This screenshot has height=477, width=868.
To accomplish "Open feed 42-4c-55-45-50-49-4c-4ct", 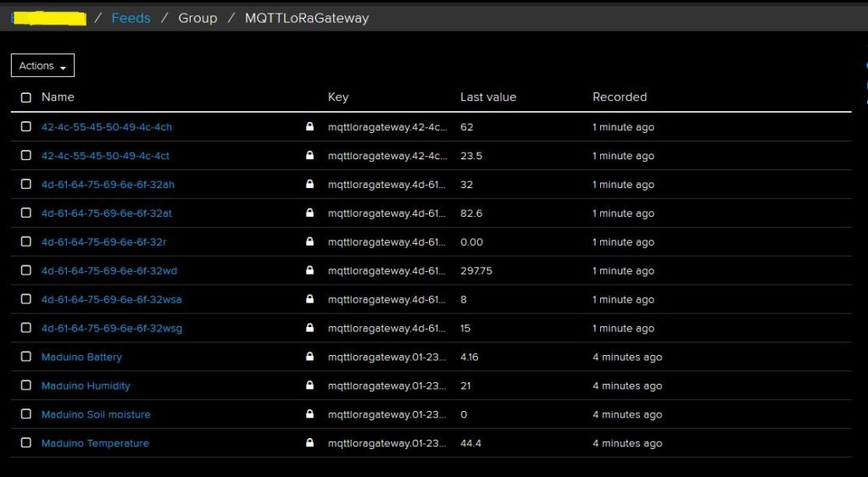I will click(x=105, y=156).
